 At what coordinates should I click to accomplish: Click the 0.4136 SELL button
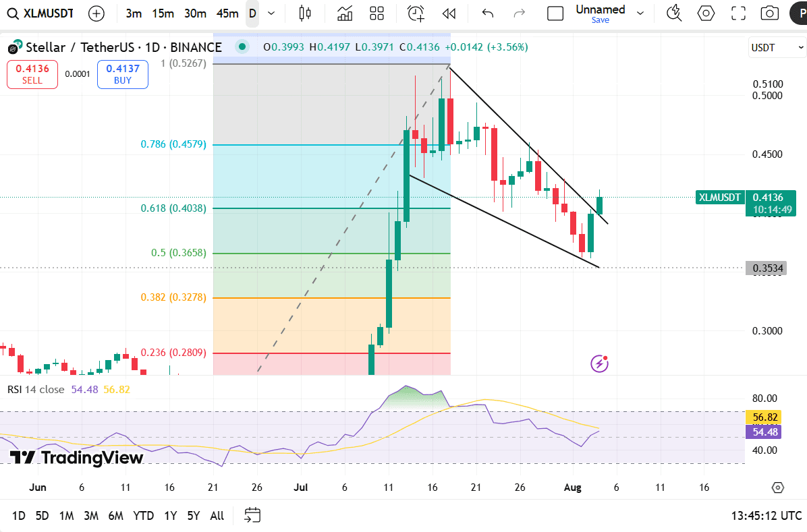click(32, 74)
